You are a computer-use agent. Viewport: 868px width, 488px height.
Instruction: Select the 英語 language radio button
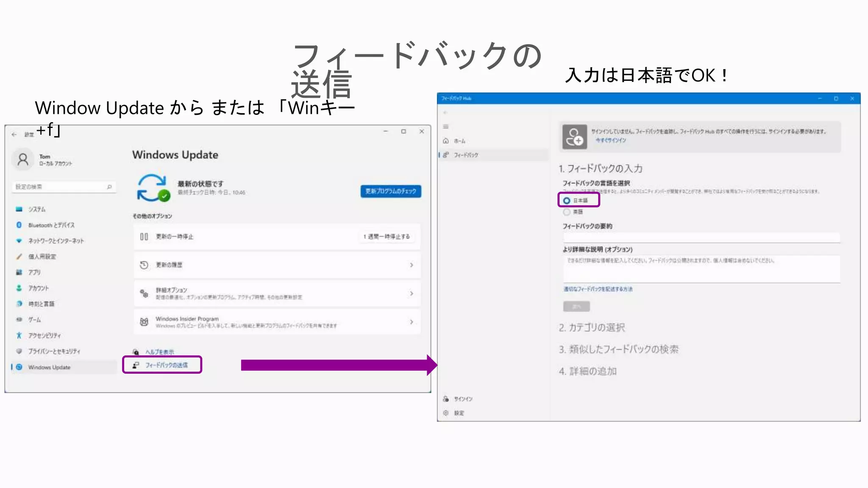[x=567, y=212]
